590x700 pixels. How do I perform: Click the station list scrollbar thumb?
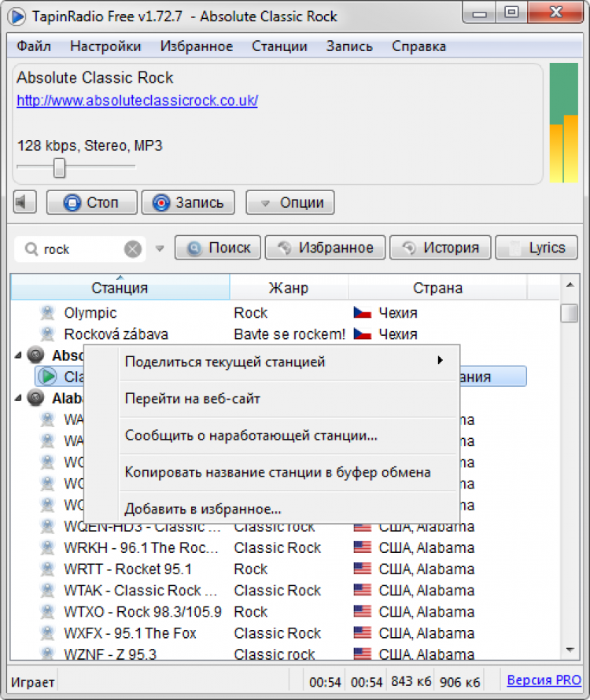pyautogui.click(x=570, y=313)
